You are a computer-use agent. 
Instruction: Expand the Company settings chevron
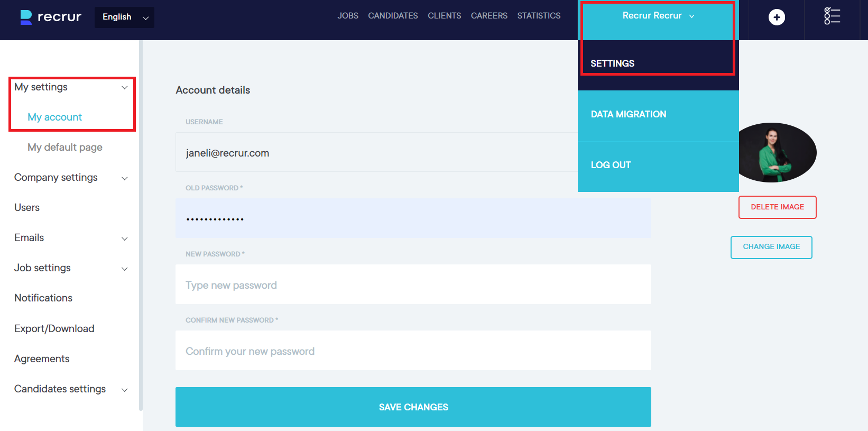[x=125, y=178]
